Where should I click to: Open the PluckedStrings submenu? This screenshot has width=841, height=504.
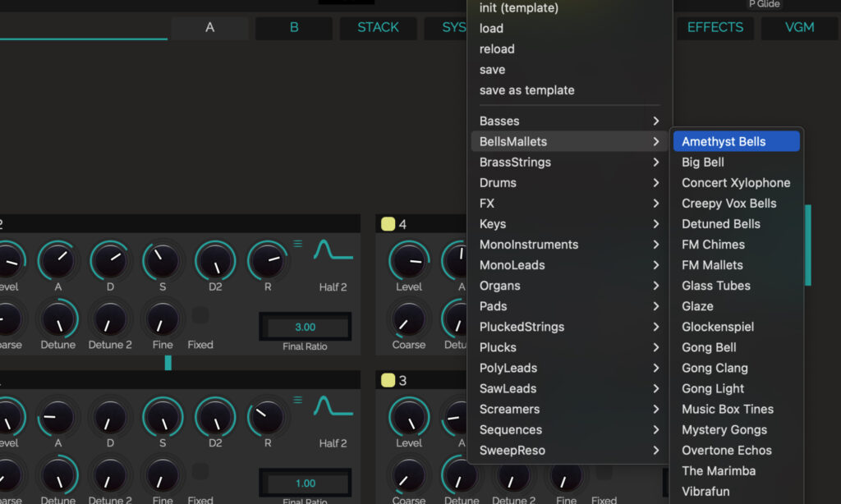coord(569,327)
